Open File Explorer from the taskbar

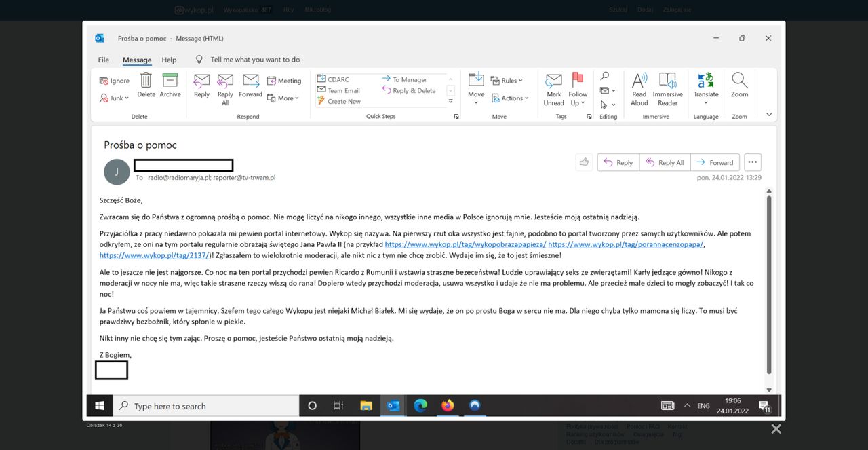tap(366, 406)
